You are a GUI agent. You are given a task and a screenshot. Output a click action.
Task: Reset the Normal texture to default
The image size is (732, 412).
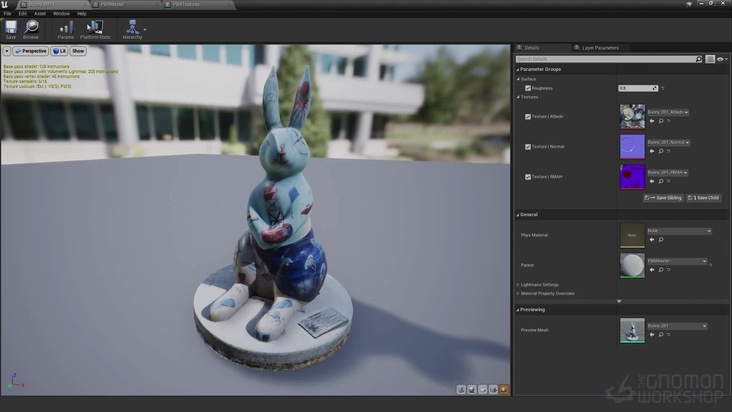(x=669, y=151)
